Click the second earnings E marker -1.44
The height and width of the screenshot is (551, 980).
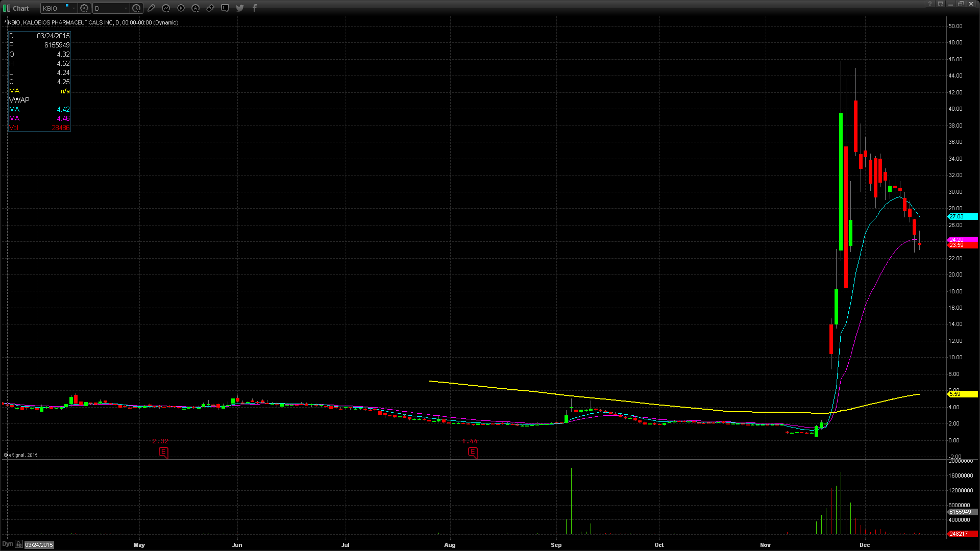[x=473, y=452]
